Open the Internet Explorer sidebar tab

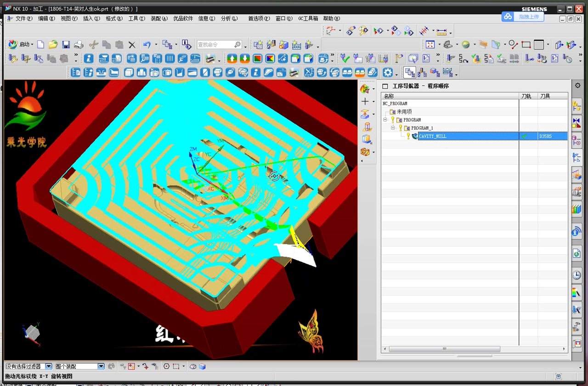coord(577,253)
